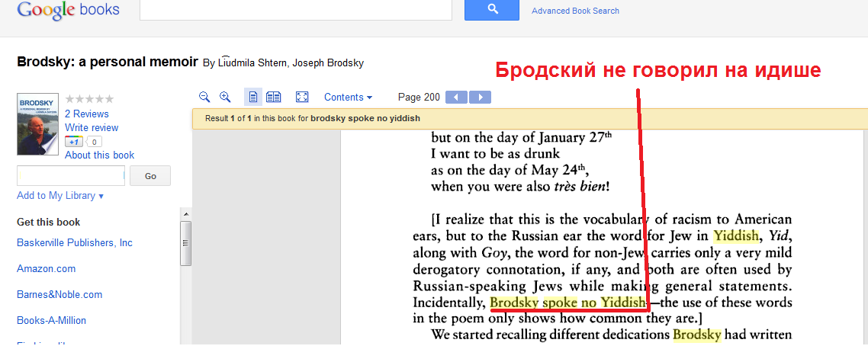Enter full screen reading mode
The image size is (868, 346).
click(x=302, y=98)
